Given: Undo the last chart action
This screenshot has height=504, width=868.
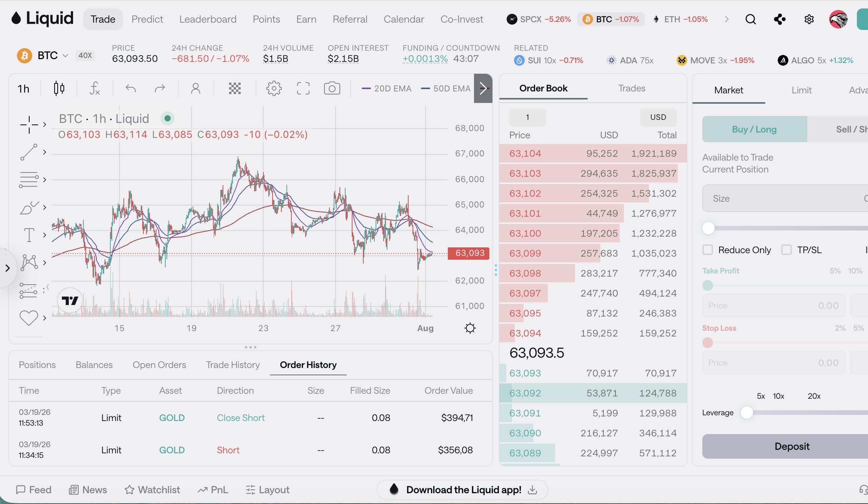Looking at the screenshot, I should [131, 88].
